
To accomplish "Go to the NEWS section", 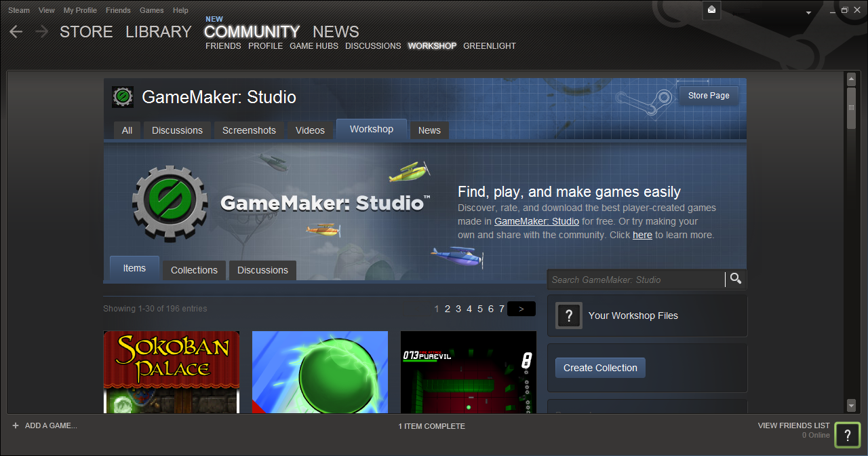I will point(336,32).
